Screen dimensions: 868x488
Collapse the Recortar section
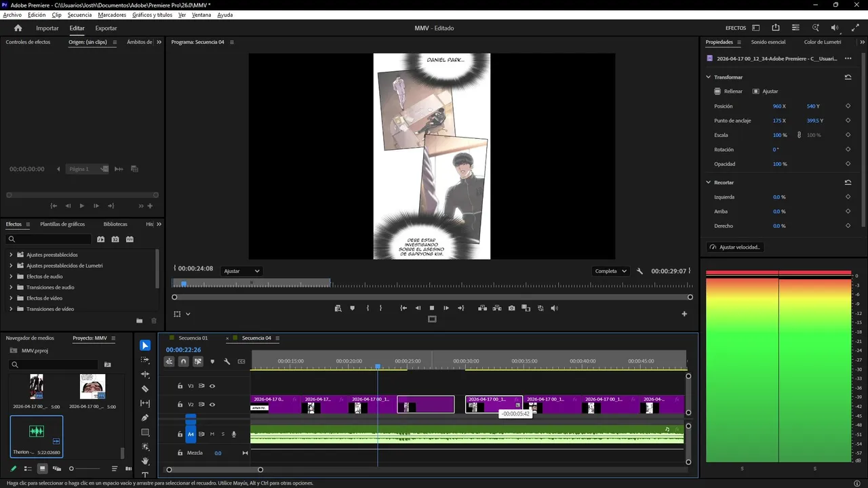tap(709, 182)
